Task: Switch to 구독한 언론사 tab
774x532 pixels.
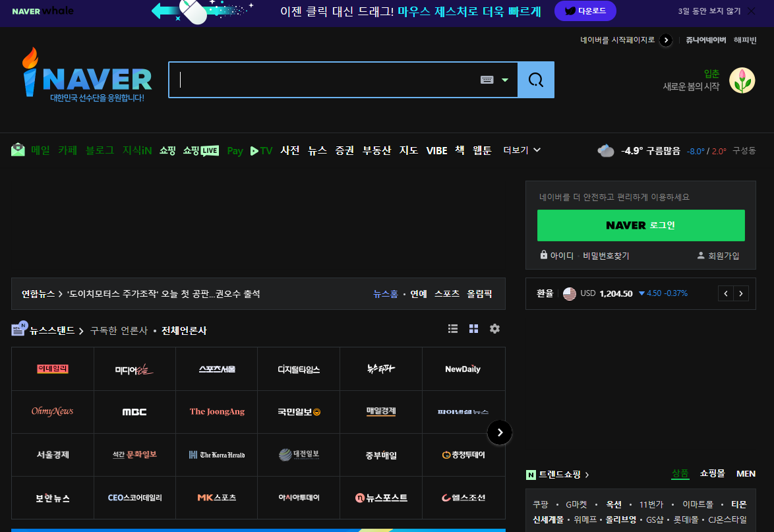Action: click(x=119, y=331)
